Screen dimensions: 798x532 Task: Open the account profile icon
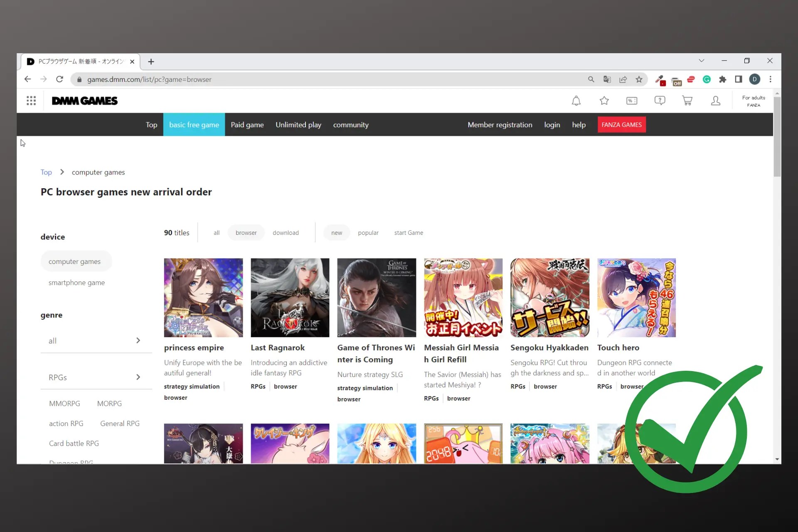pyautogui.click(x=716, y=101)
